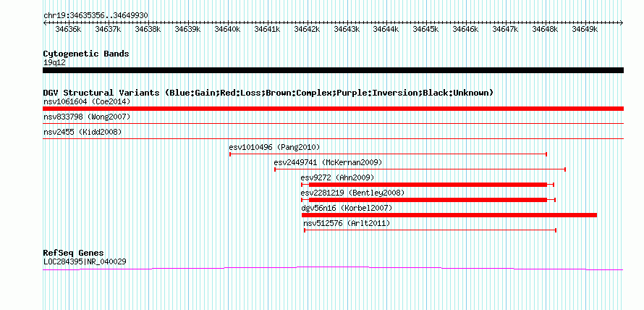644x310 pixels.
Task: Click the esv9272 (Ahn2009) label
Action: click(338, 177)
